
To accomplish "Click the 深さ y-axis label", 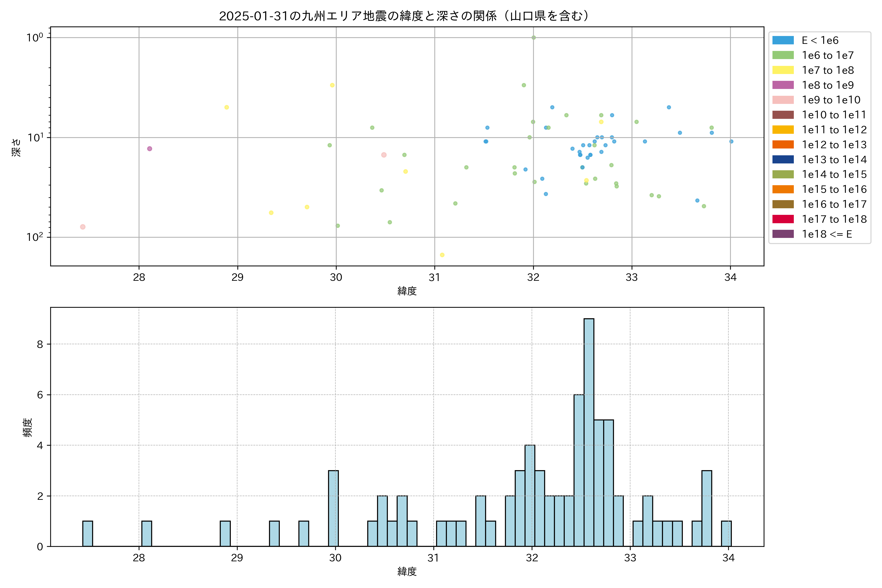I will point(16,147).
